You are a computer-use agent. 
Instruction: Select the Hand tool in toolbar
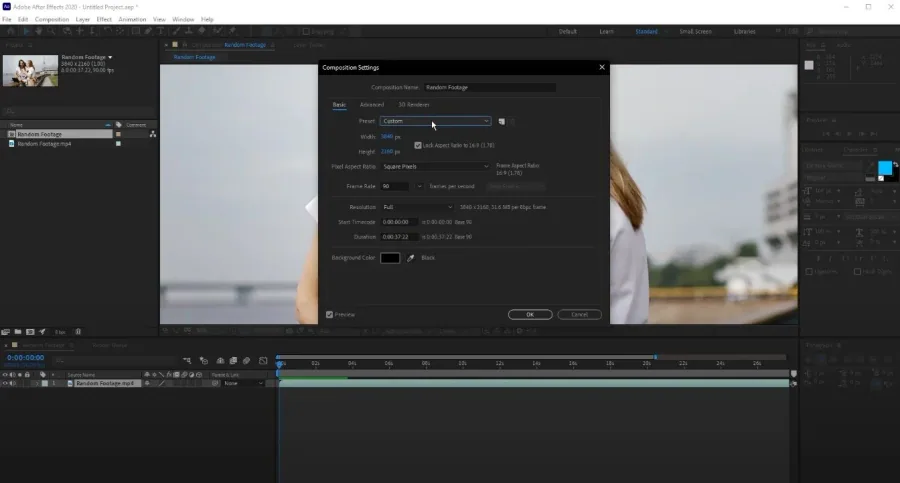click(38, 31)
